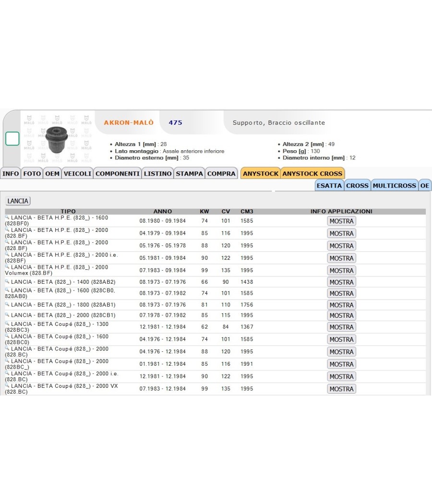This screenshot has height=504, width=432.
Task: Click the CM3 column header
Action: tap(247, 212)
